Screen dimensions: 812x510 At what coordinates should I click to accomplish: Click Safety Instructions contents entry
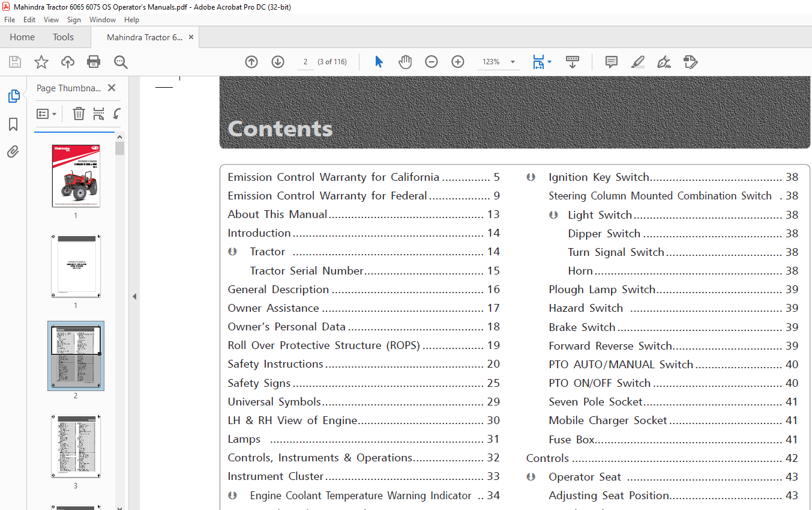tap(364, 364)
